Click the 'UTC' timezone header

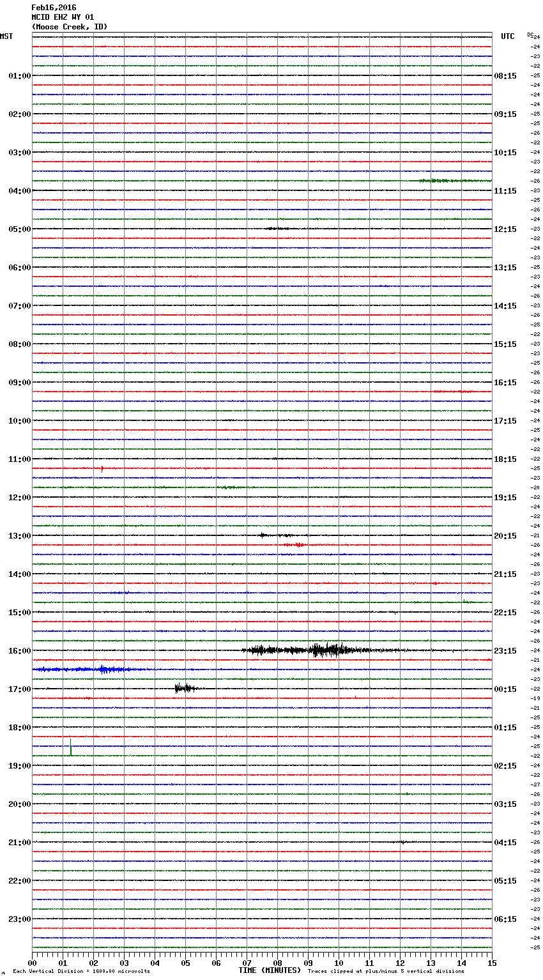(x=508, y=36)
